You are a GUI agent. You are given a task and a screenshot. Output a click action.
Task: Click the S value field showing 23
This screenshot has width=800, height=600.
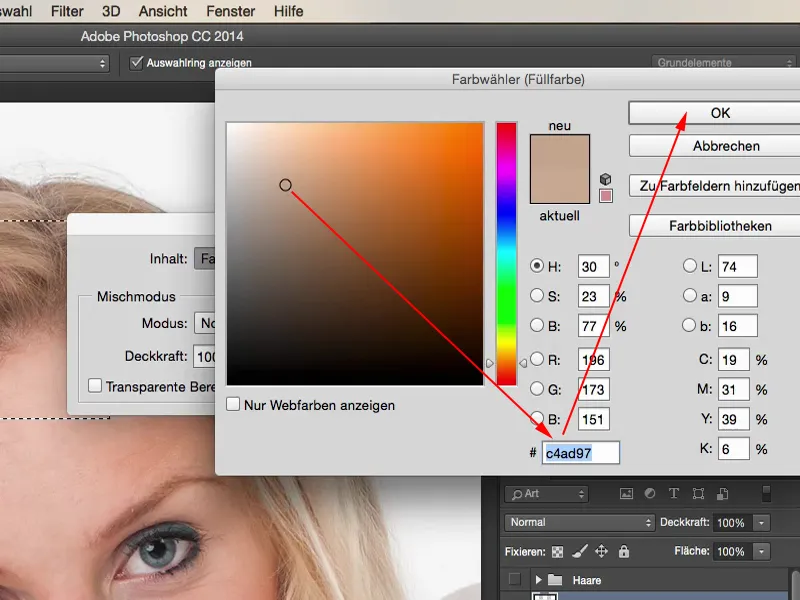pos(593,296)
